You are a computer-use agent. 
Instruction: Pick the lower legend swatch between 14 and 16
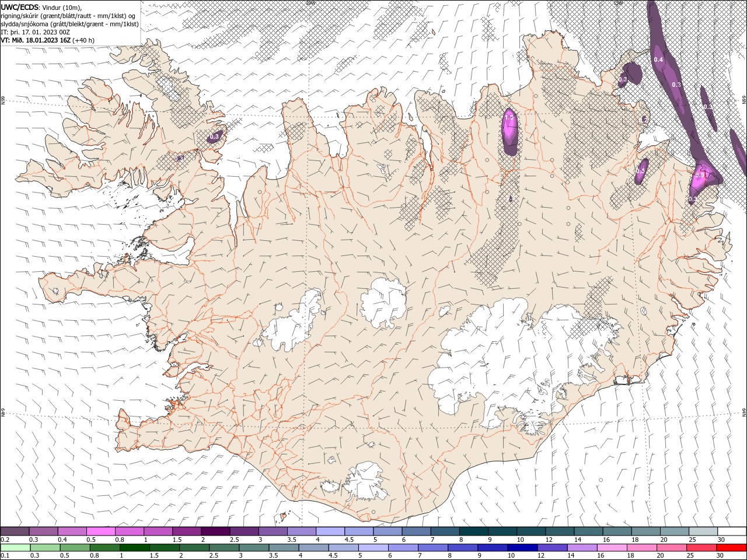click(582, 548)
